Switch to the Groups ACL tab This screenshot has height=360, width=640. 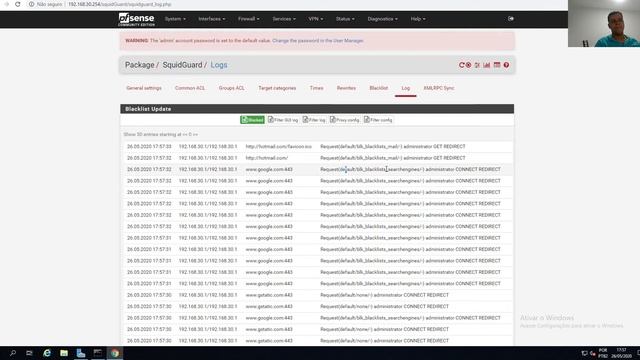pyautogui.click(x=231, y=88)
